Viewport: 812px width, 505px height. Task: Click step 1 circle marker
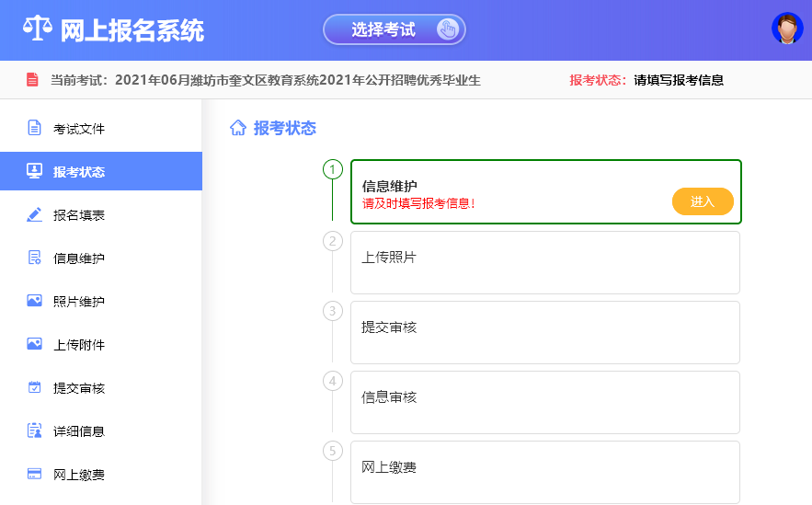coord(332,169)
